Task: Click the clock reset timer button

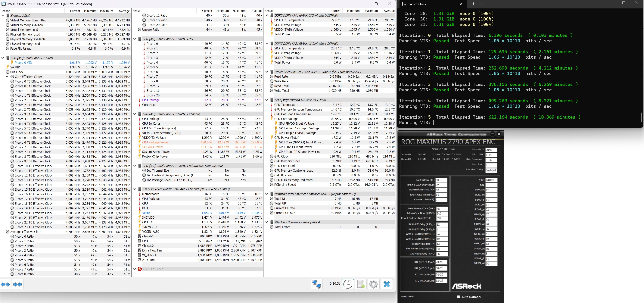Action: pos(348,284)
